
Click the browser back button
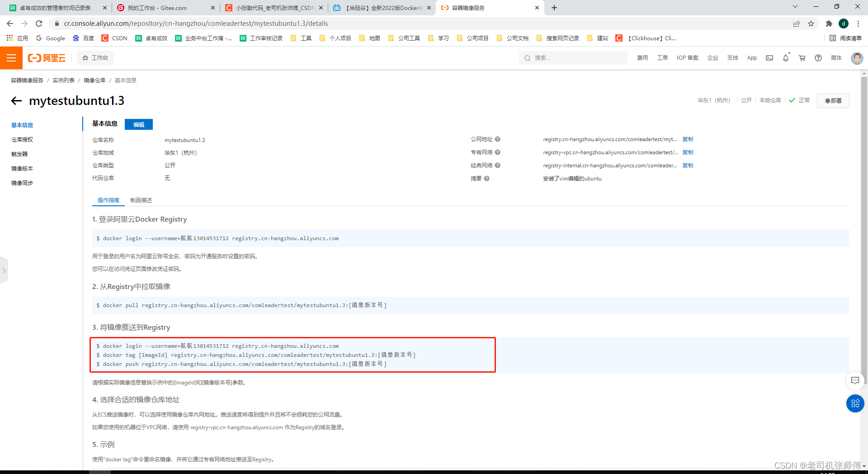10,24
